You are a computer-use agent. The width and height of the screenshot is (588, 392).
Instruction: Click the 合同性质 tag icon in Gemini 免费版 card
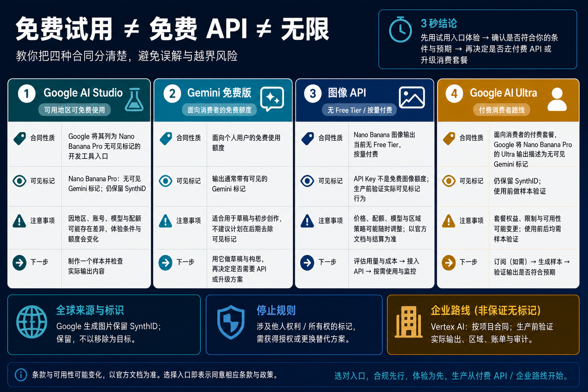(x=165, y=138)
